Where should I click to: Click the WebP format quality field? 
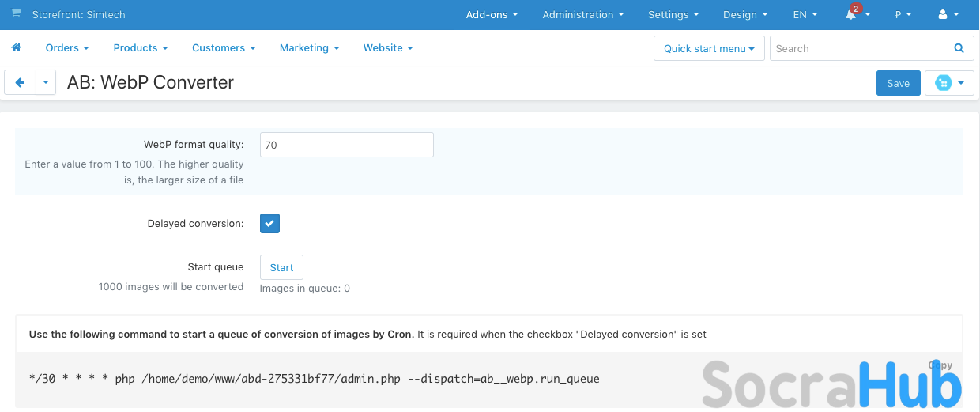point(346,145)
